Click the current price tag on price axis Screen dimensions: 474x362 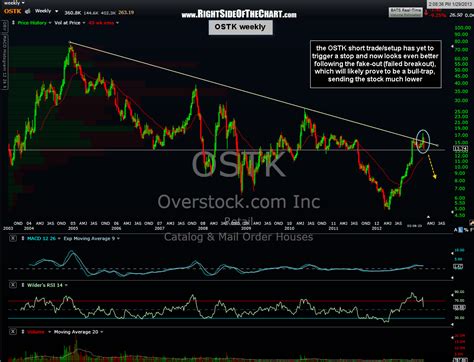click(x=461, y=149)
